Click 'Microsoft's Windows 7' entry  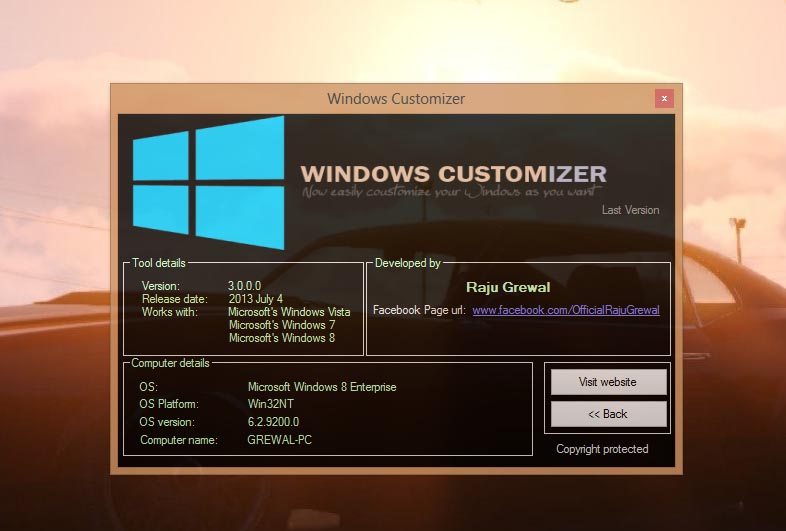282,325
